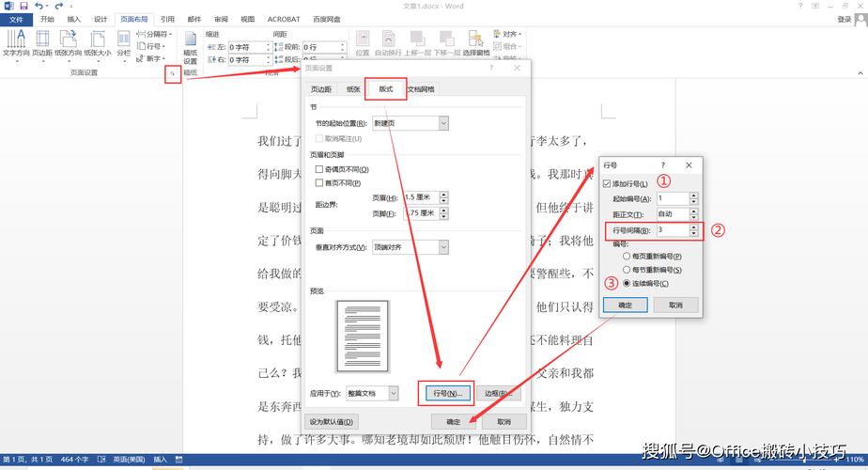Image resolution: width=868 pixels, height=470 pixels.
Task: Open the 组合 group dropdown
Action: [507, 47]
